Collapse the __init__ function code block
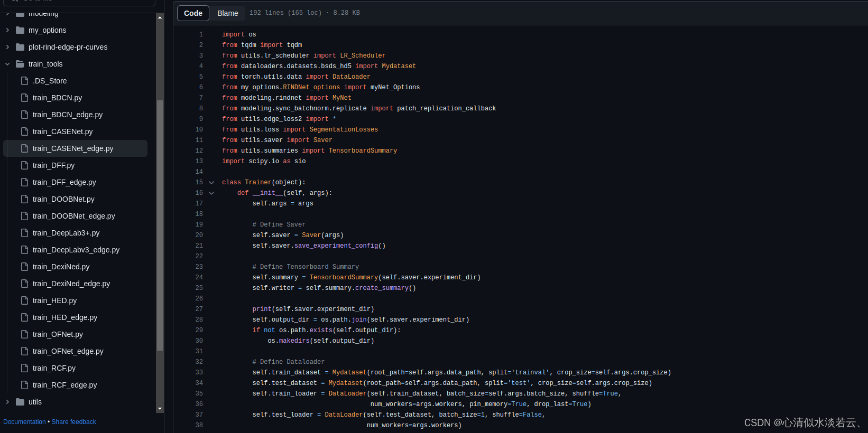 [x=211, y=193]
